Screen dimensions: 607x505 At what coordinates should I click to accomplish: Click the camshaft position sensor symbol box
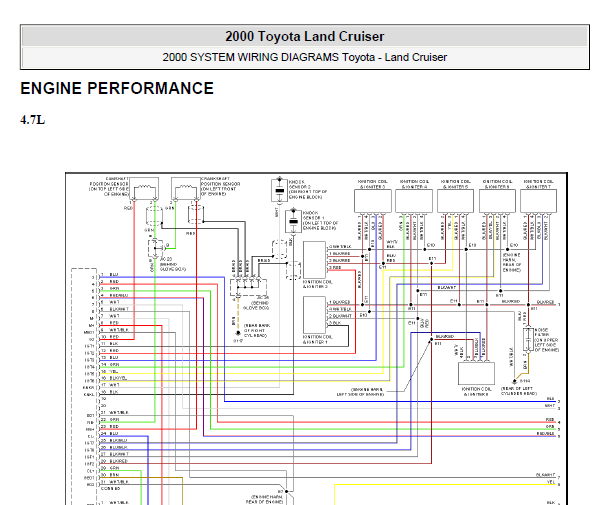[144, 189]
